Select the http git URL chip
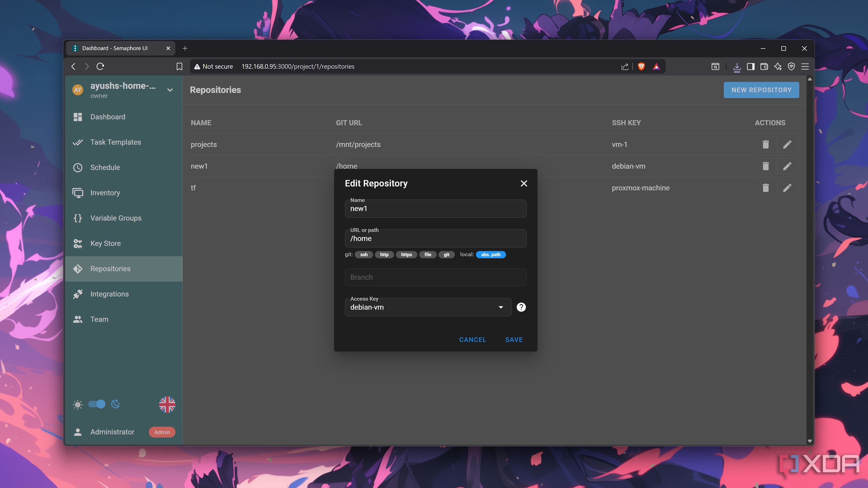 (384, 255)
